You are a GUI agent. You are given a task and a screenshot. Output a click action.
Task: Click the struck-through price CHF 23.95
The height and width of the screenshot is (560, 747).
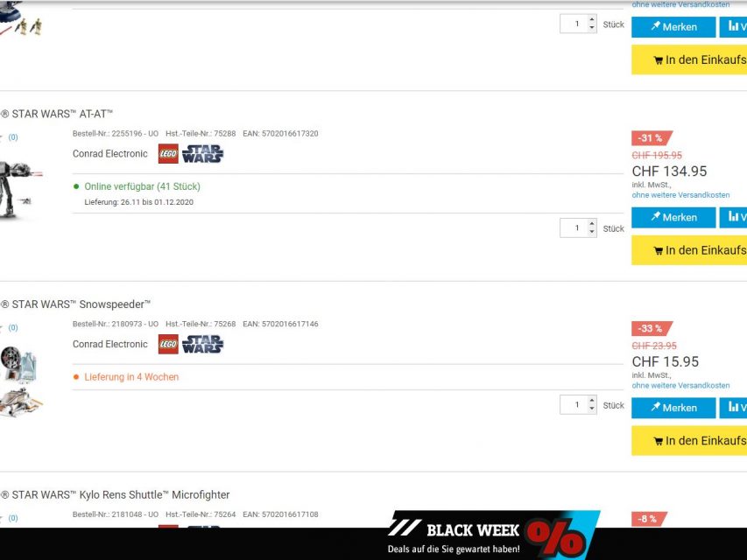[x=654, y=346]
